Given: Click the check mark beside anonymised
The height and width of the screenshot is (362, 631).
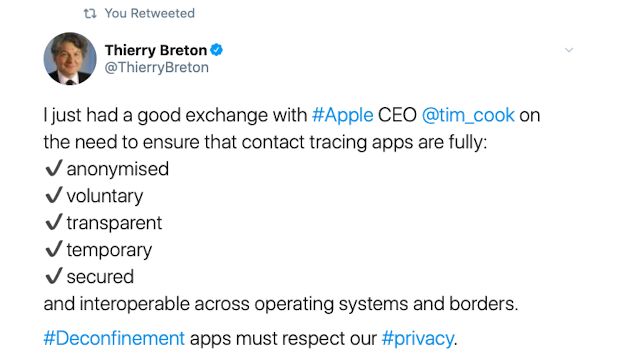Looking at the screenshot, I should (x=54, y=168).
